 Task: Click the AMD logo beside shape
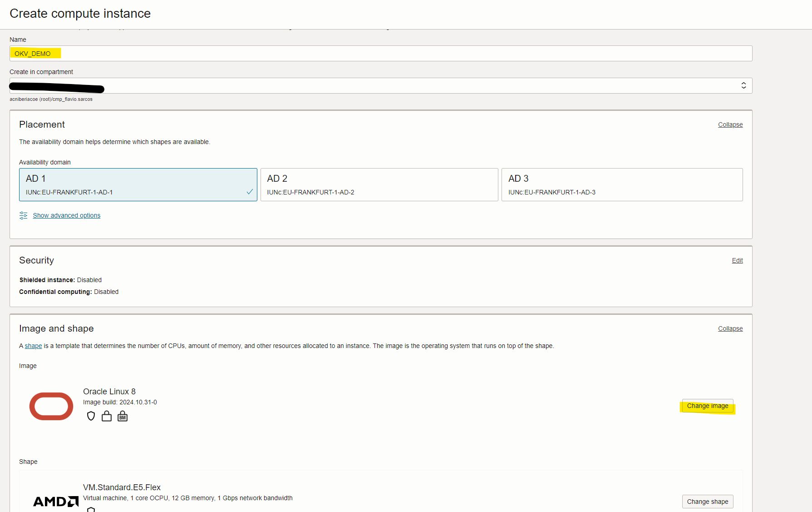55,502
